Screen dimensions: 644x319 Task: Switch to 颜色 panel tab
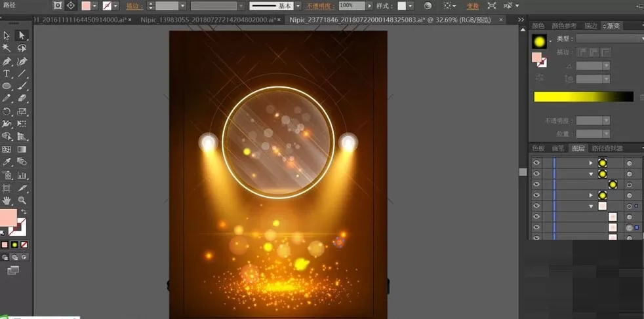tap(538, 26)
